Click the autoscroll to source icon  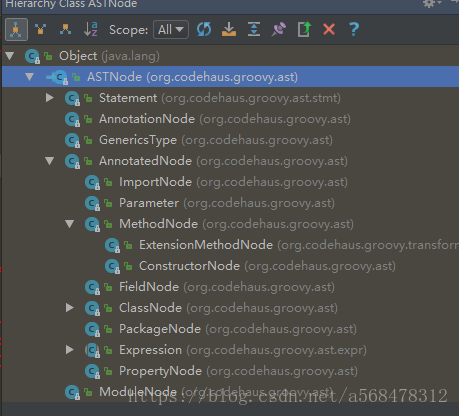229,29
